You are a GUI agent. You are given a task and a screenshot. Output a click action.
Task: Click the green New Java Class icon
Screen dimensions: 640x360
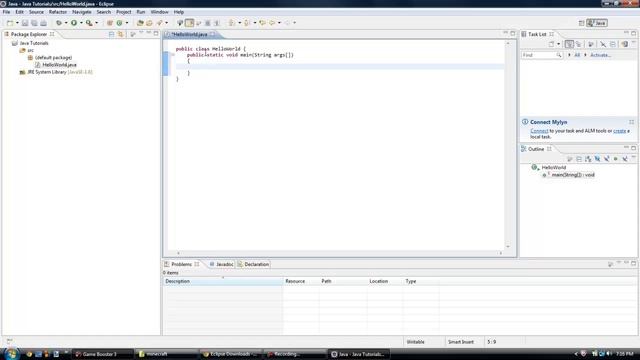(x=119, y=23)
